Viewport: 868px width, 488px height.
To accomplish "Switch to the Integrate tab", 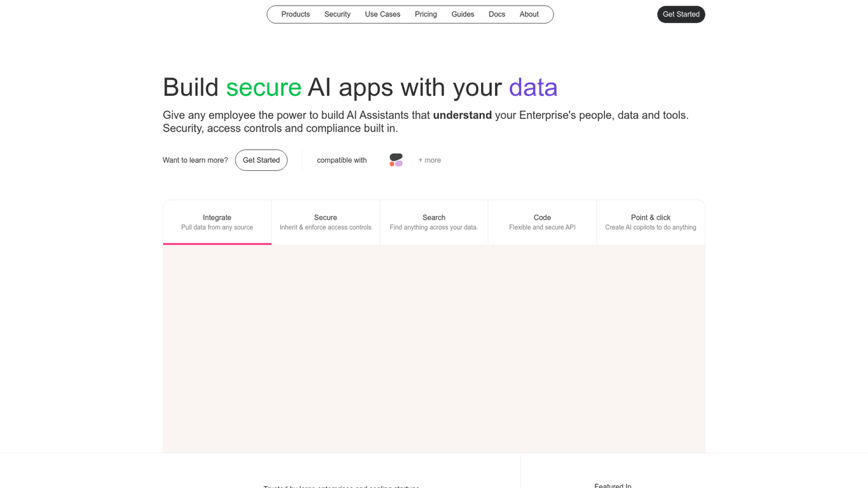I will pos(217,222).
